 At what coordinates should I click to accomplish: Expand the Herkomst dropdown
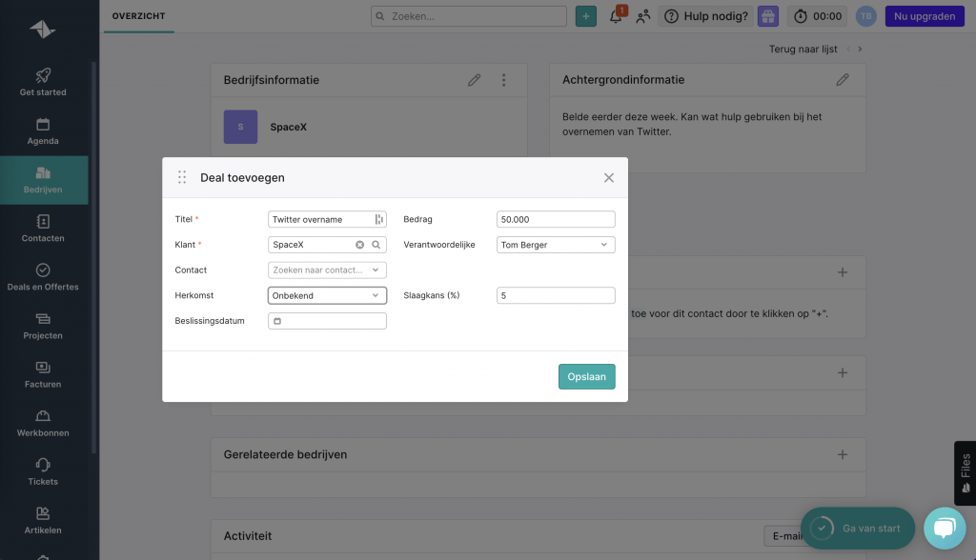[327, 295]
